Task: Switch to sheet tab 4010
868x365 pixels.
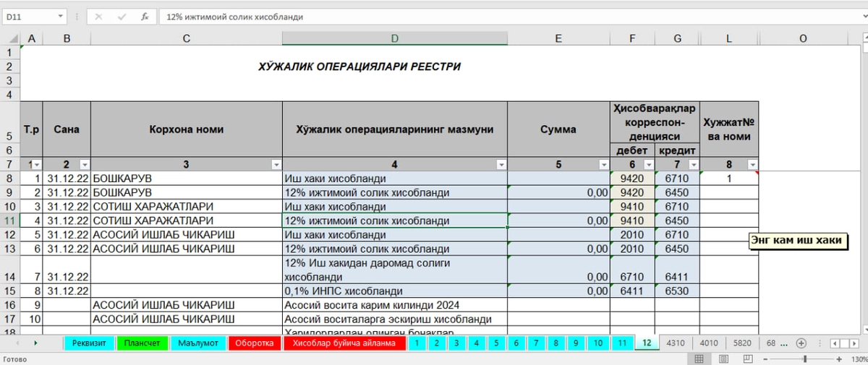Action: [x=710, y=343]
